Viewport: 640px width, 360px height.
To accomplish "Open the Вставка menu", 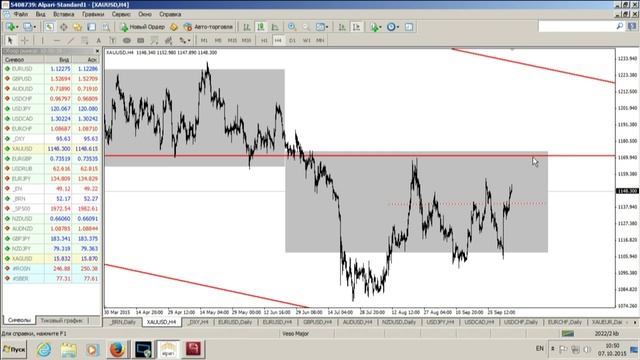I will coord(64,14).
